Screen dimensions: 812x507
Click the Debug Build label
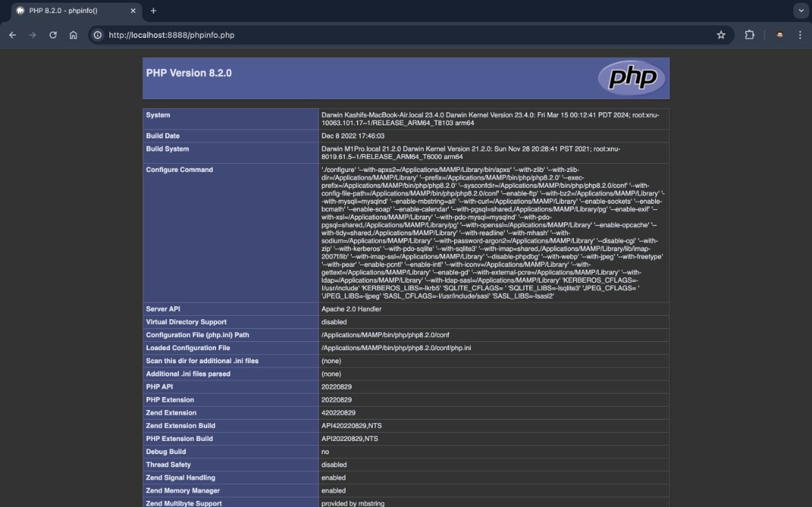[166, 451]
